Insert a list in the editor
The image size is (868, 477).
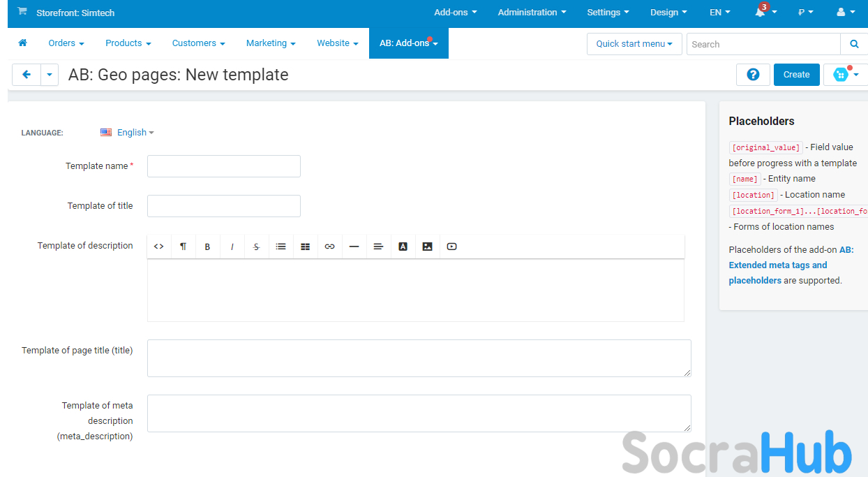tap(280, 247)
